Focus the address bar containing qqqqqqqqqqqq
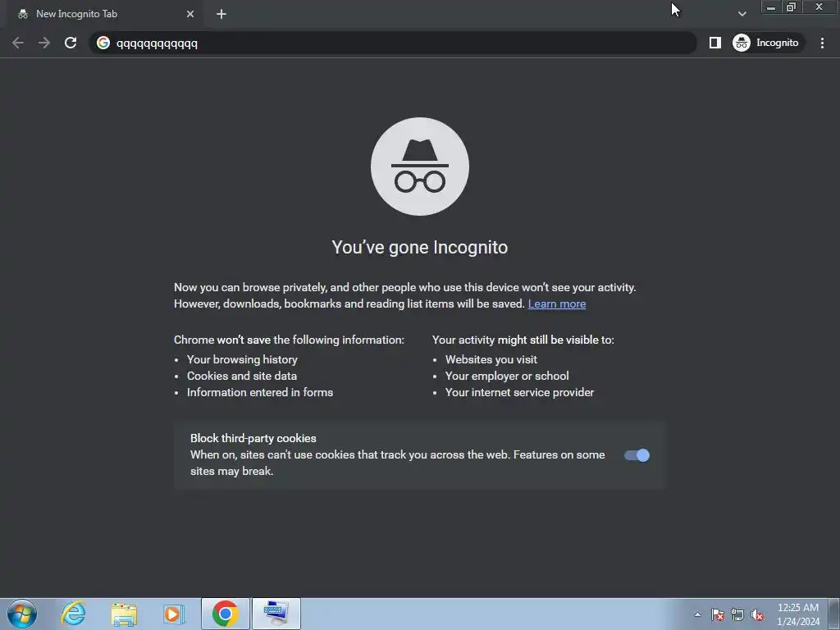 [x=393, y=43]
